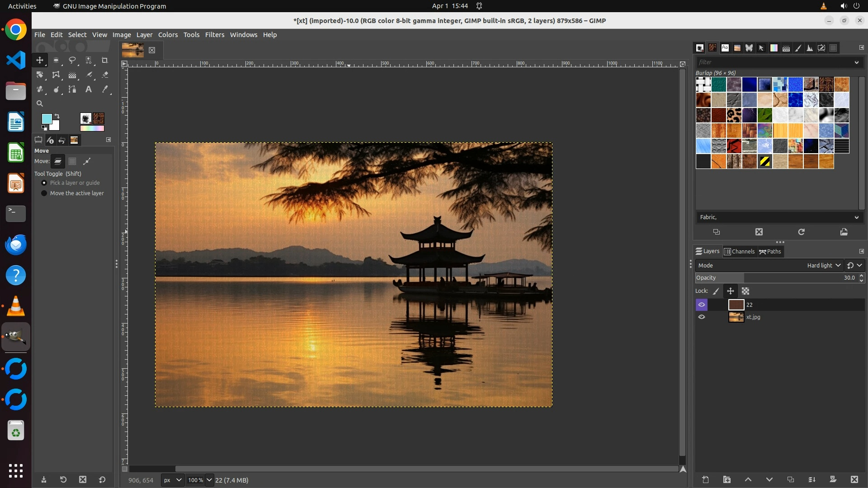Open the Filters menu
The image size is (868, 488).
click(214, 35)
